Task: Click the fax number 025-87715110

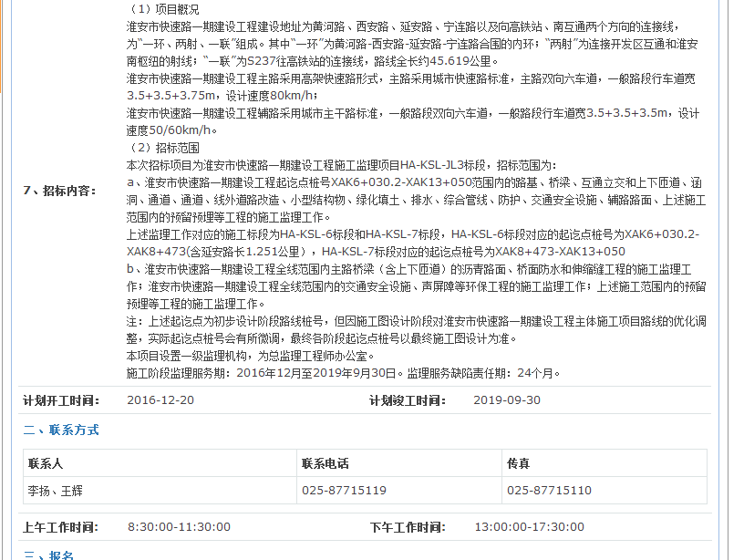Action: point(549,491)
